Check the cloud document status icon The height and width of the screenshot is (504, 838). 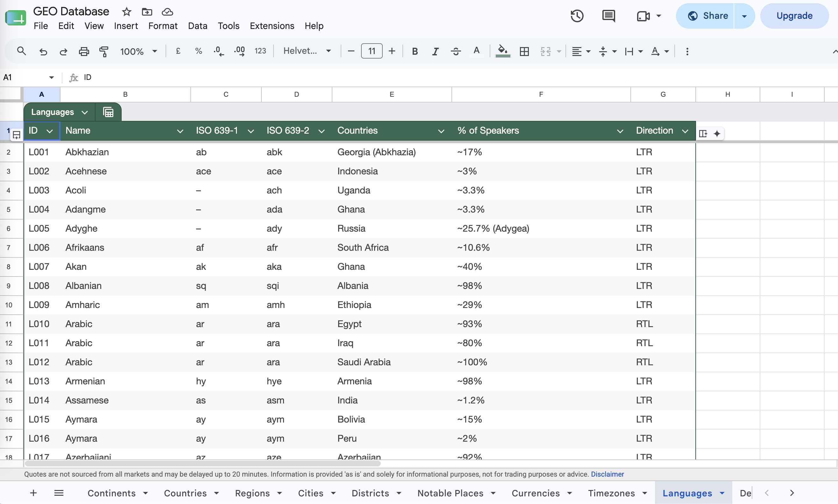click(167, 12)
